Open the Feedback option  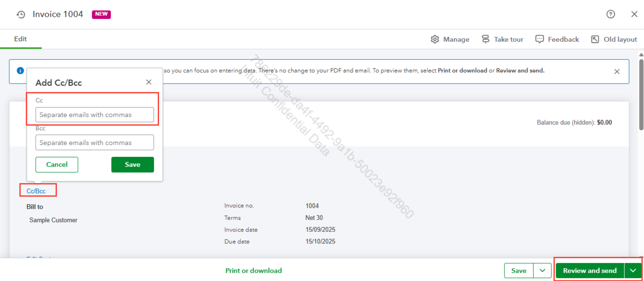coord(557,39)
